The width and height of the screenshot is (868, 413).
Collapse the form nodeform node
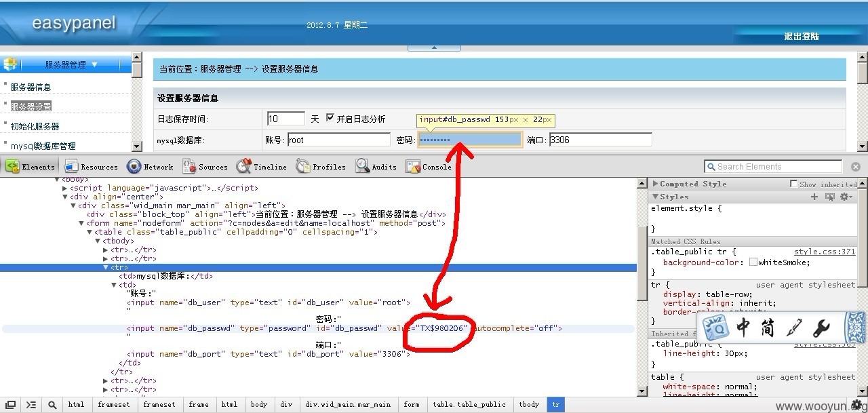(81, 223)
